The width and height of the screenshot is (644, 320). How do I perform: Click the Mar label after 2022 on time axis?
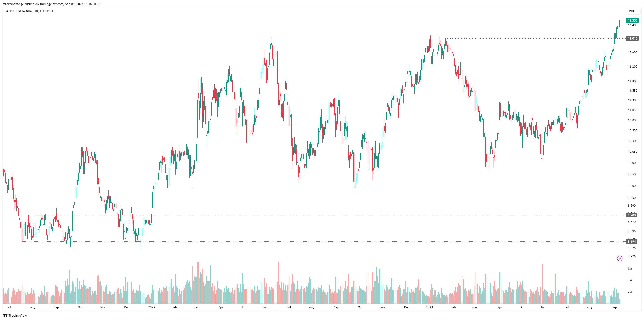(x=196, y=307)
